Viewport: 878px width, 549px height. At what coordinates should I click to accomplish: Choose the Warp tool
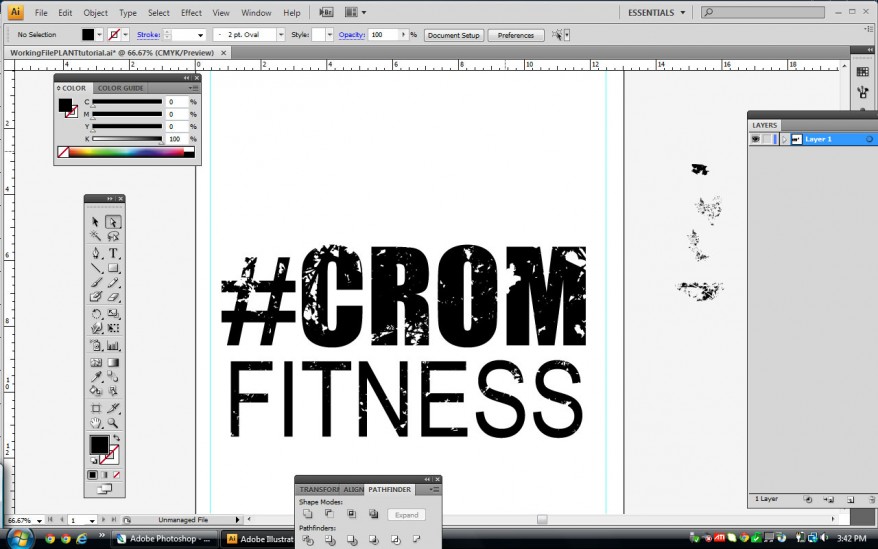(x=96, y=328)
